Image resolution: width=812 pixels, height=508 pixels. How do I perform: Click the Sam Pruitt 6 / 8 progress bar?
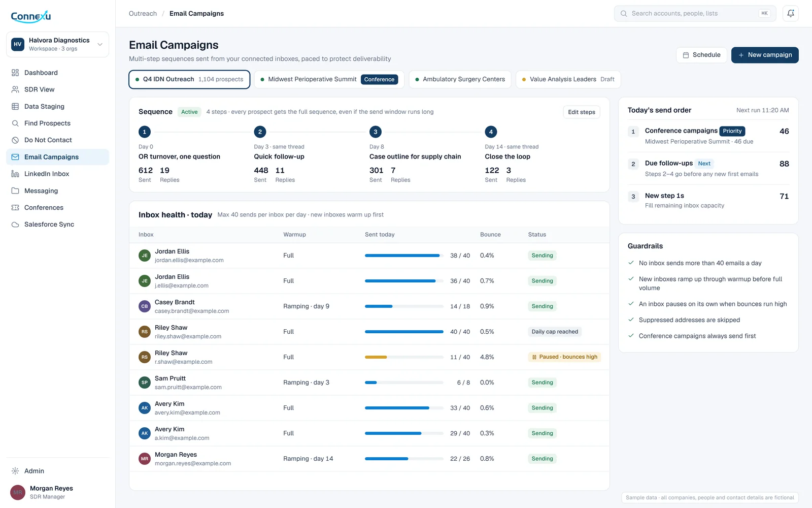click(x=404, y=383)
